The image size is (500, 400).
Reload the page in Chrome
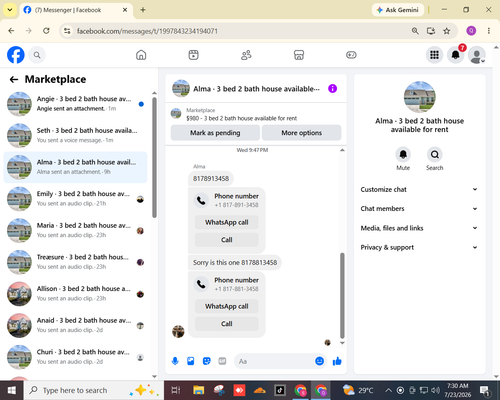[46, 31]
